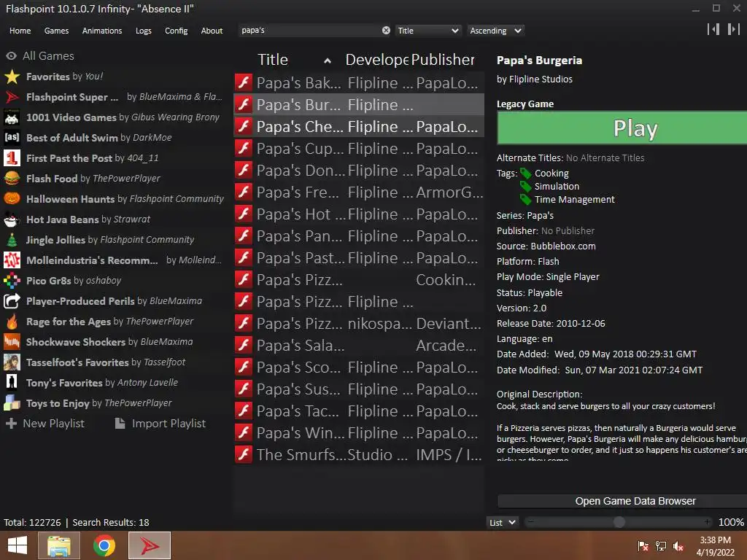
Task: Sort by the Title column header
Action: pyautogui.click(x=273, y=60)
